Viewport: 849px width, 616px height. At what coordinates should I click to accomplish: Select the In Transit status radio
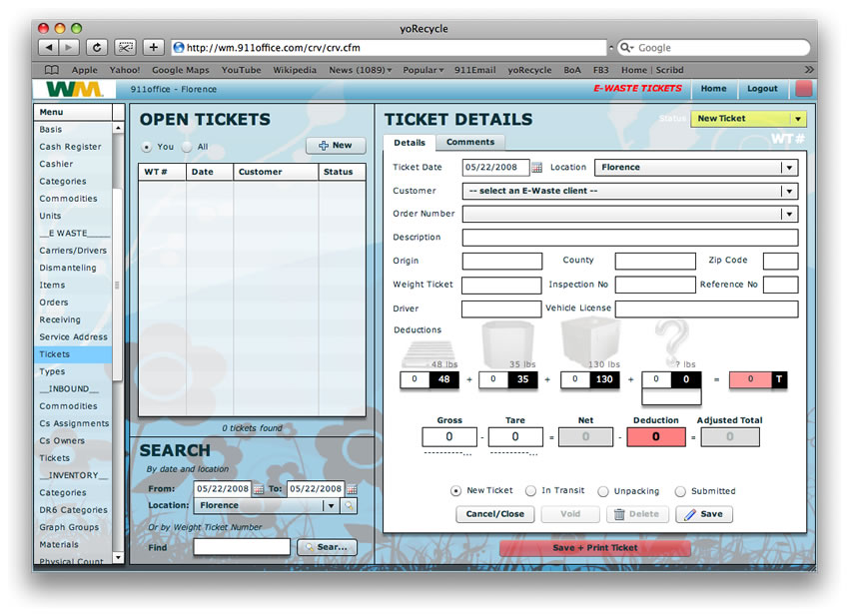(x=530, y=491)
